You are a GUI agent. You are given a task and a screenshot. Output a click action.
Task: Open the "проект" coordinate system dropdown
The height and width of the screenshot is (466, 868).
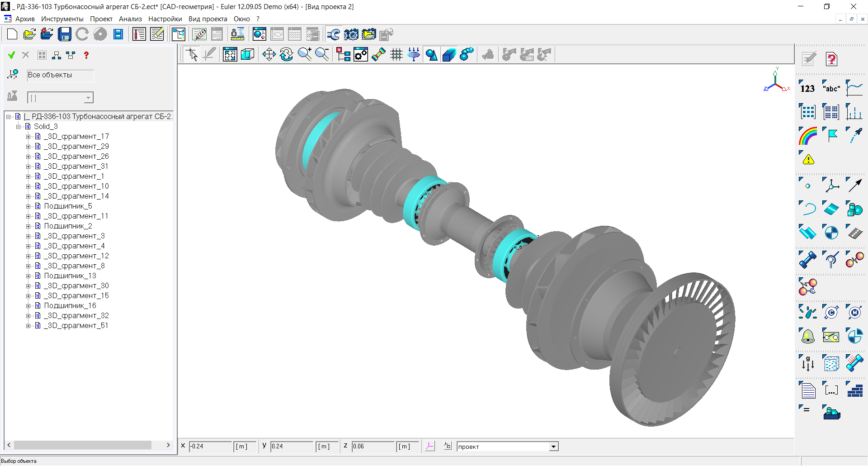click(553, 447)
